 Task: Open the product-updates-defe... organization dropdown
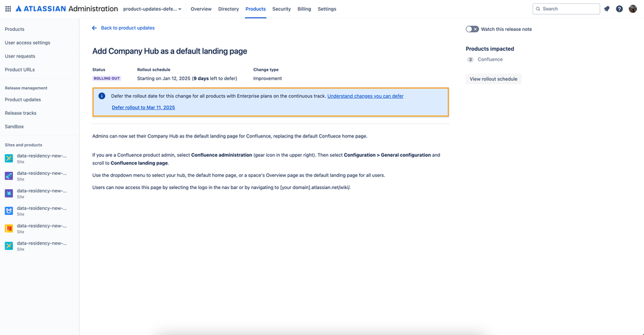[x=152, y=8]
